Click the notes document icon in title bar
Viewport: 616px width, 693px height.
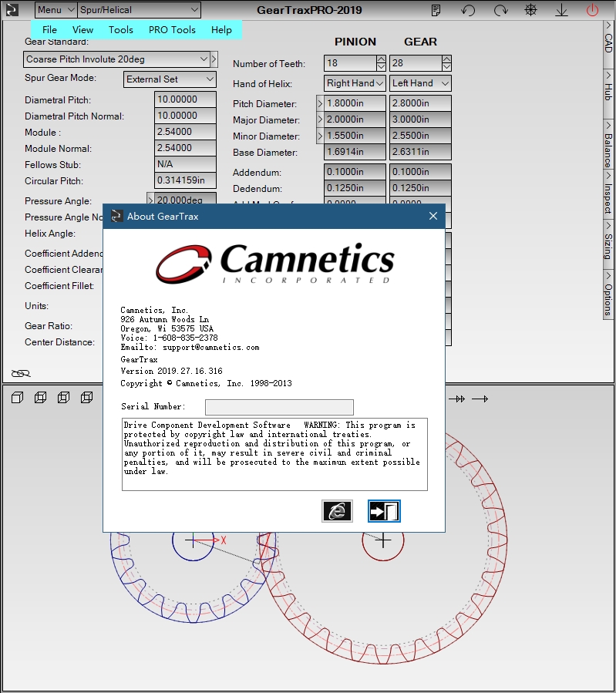point(436,10)
